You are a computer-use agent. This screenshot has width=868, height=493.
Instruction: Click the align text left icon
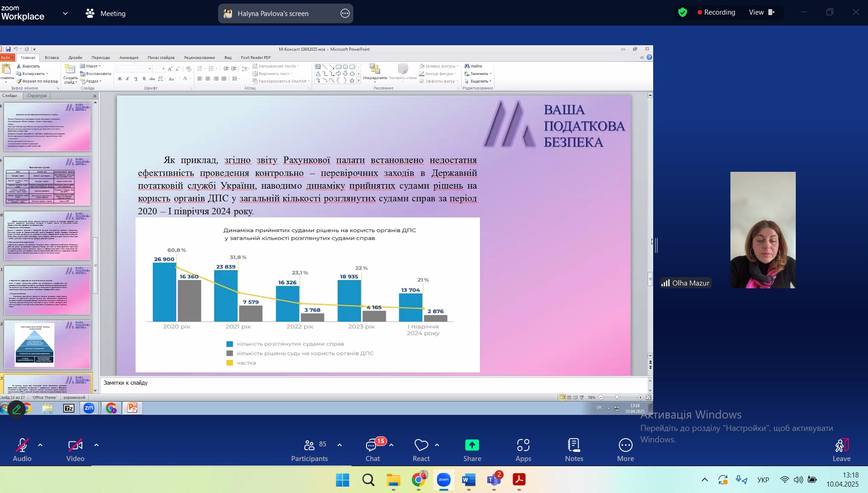[x=200, y=79]
